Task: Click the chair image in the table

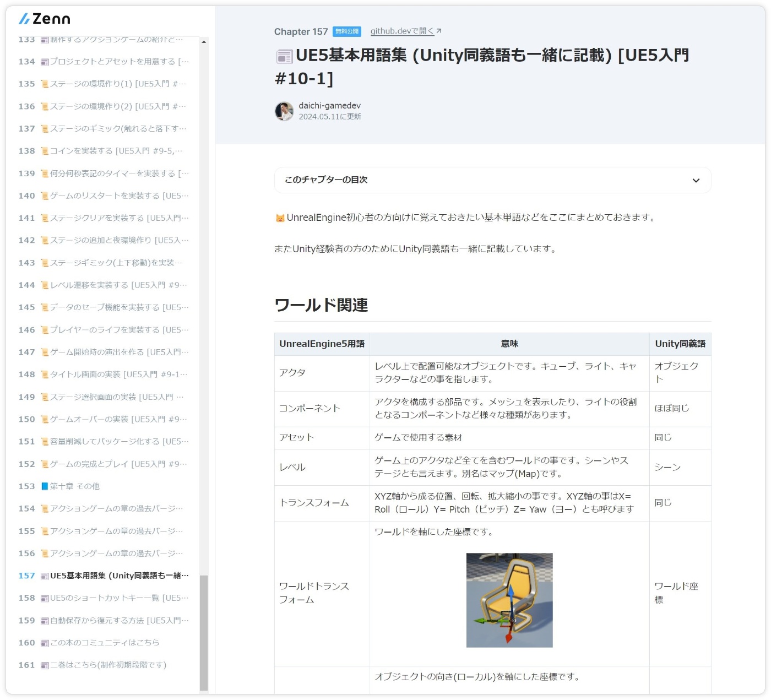Action: tap(509, 600)
